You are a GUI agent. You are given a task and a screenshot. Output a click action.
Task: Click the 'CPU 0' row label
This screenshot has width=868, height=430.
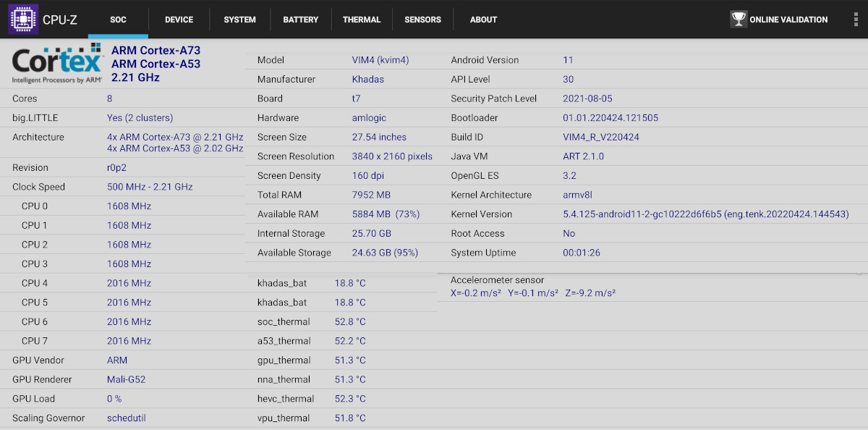(x=35, y=206)
